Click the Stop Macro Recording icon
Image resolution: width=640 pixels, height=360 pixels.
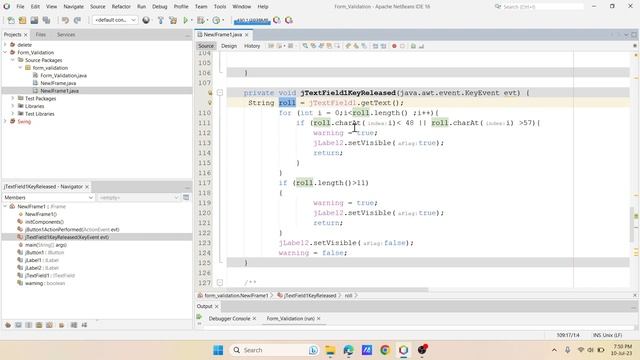402,46
